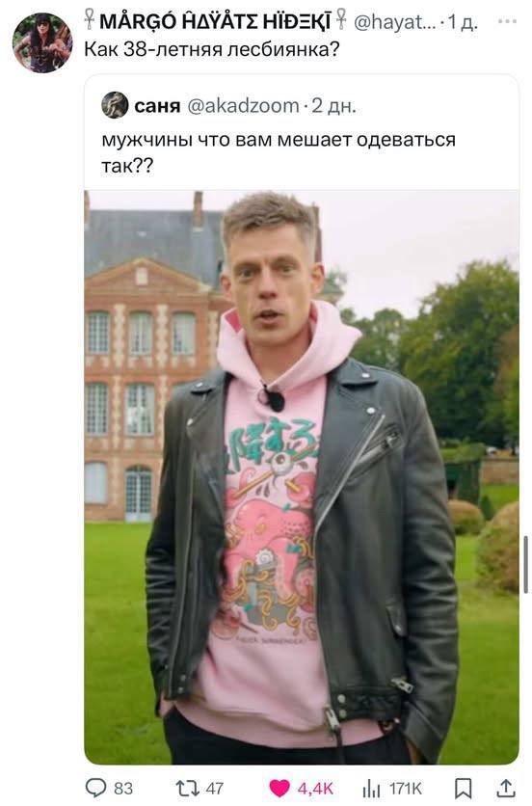
Task: Open MÅRGÓ's profile avatar picture
Action: pos(42,42)
